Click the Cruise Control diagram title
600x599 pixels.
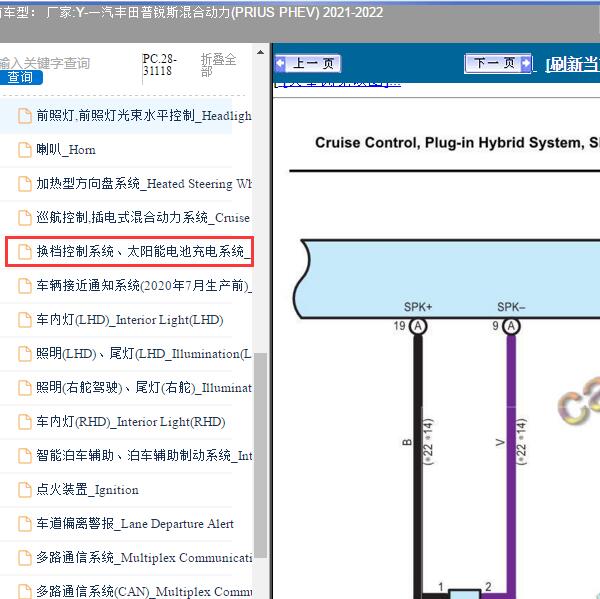click(457, 143)
